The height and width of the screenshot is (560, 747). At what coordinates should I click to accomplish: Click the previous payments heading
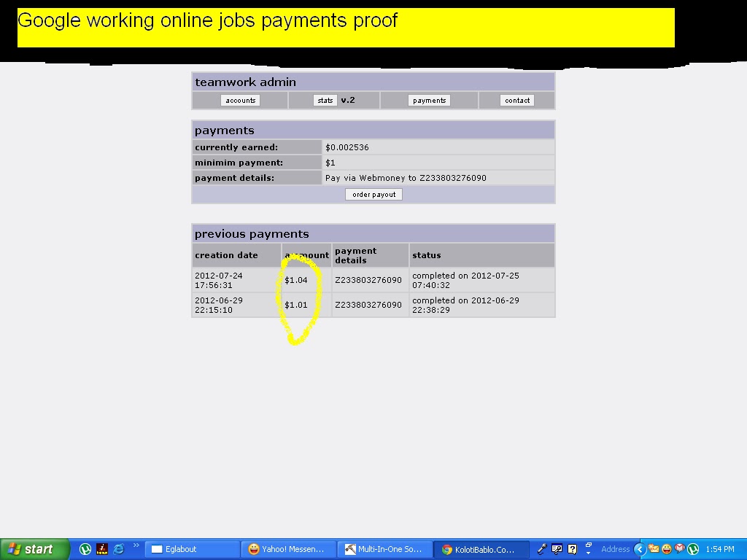252,234
